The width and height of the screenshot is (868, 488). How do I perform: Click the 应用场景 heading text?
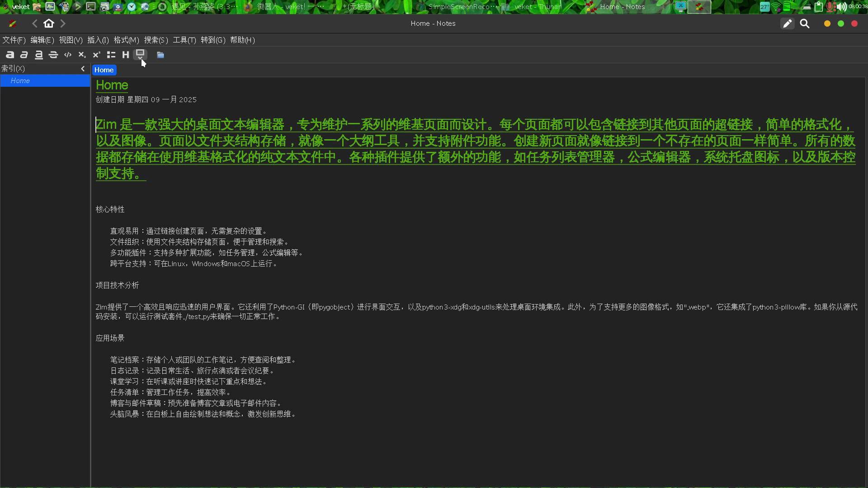click(x=110, y=338)
